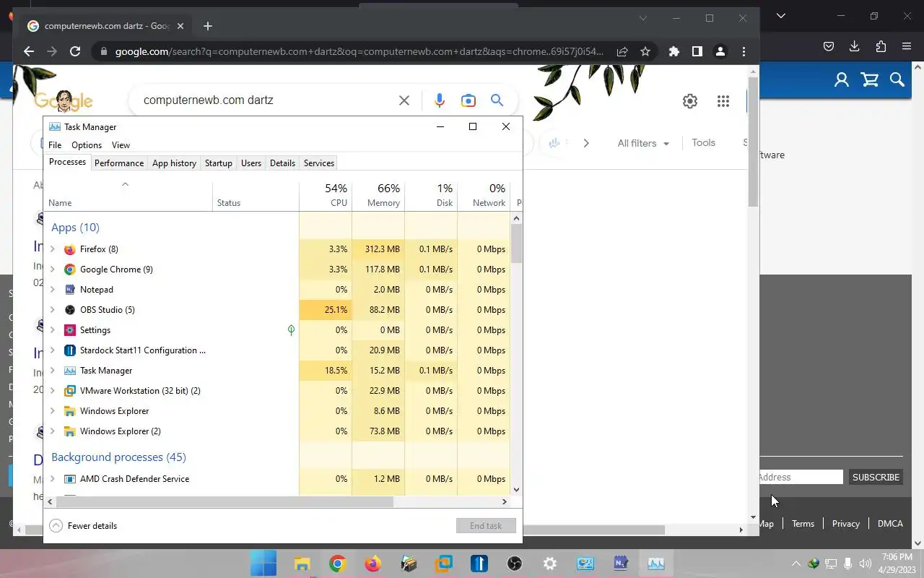924x578 pixels.
Task: Open the Windows Start button
Action: (263, 564)
